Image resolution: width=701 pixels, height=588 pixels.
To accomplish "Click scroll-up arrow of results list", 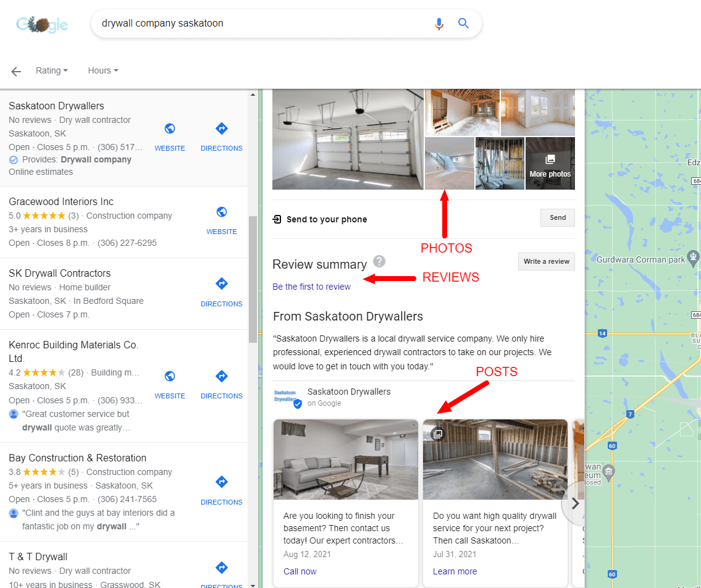I will coord(253,94).
